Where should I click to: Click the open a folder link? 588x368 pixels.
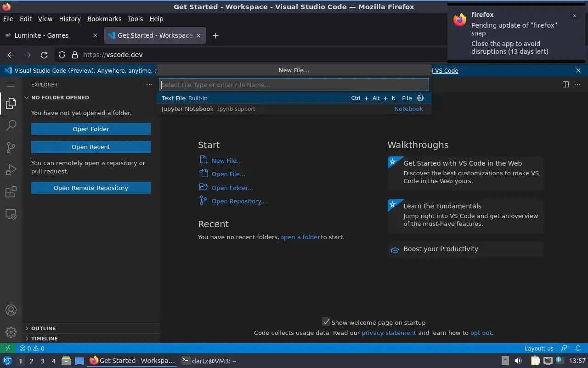[x=300, y=237]
